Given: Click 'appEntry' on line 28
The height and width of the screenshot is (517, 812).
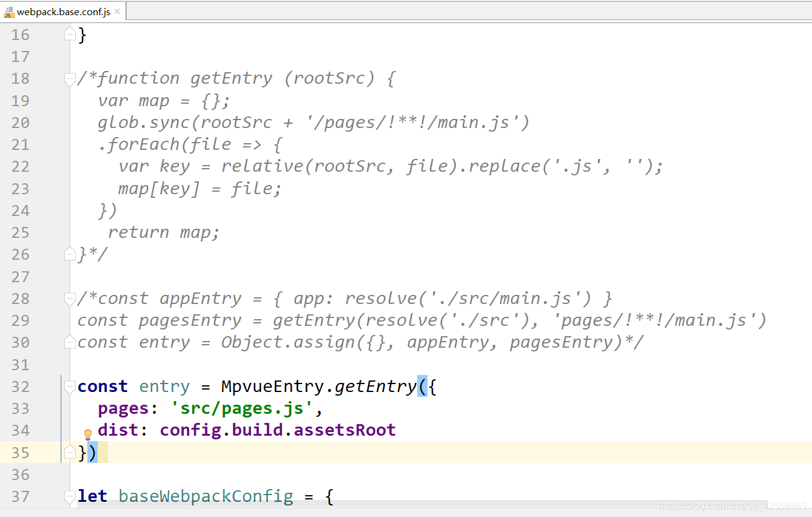Looking at the screenshot, I should (200, 299).
